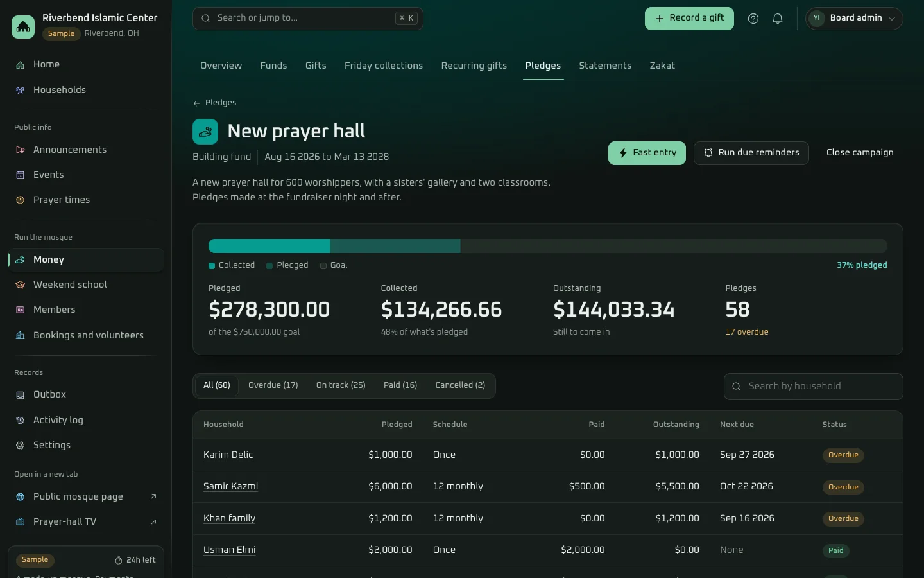Screen dimensions: 924x578
Task: Click the pledge campaign progress bar
Action: point(548,246)
